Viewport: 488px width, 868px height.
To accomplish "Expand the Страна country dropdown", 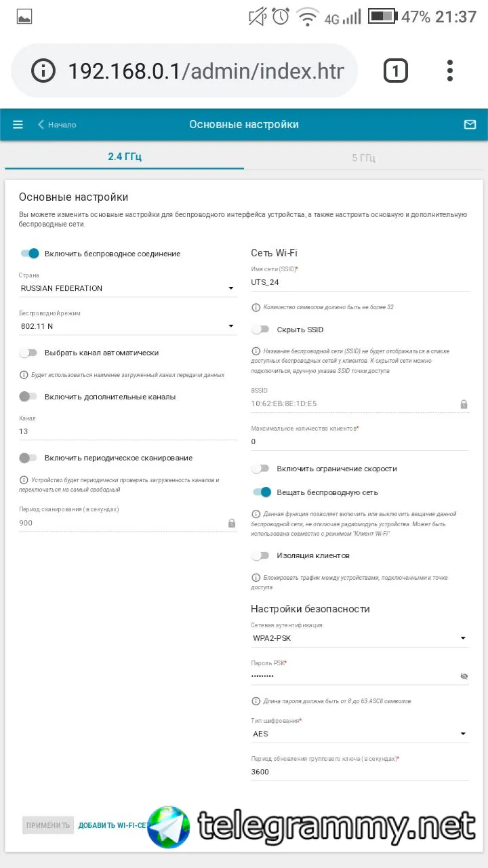I will 128,288.
